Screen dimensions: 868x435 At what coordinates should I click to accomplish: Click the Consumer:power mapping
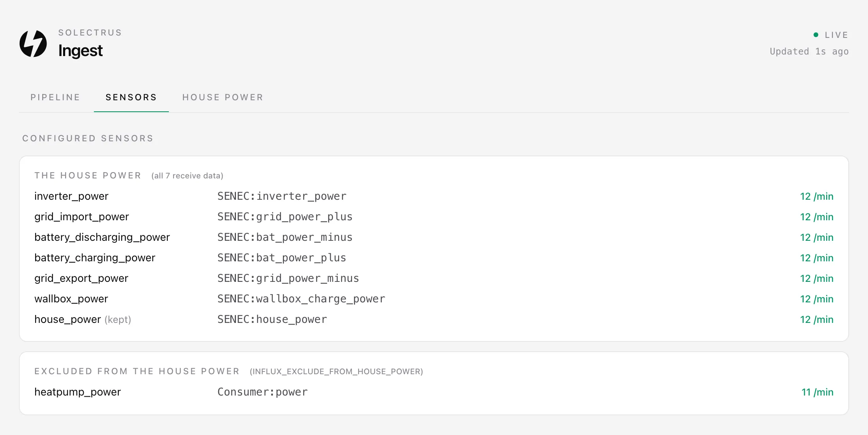[262, 392]
